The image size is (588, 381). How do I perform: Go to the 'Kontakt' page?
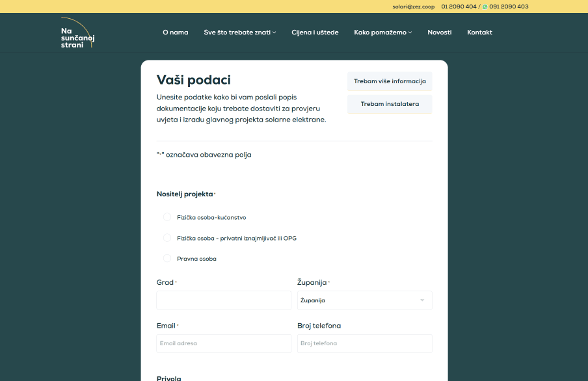pyautogui.click(x=479, y=31)
